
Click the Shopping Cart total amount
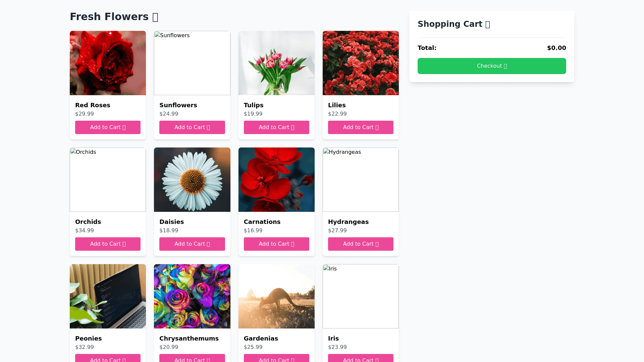[x=556, y=48]
